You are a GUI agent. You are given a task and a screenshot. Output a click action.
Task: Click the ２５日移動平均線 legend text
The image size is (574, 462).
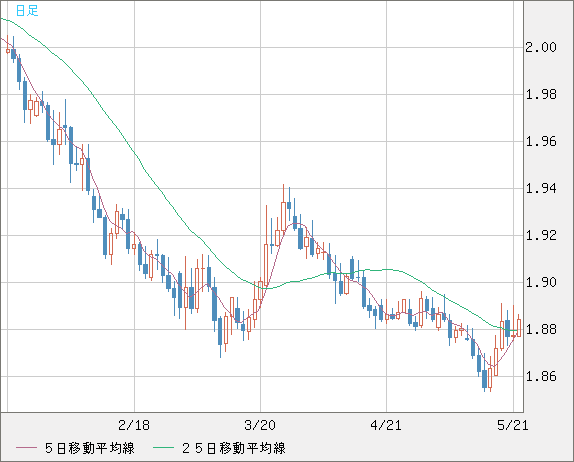[x=234, y=448]
